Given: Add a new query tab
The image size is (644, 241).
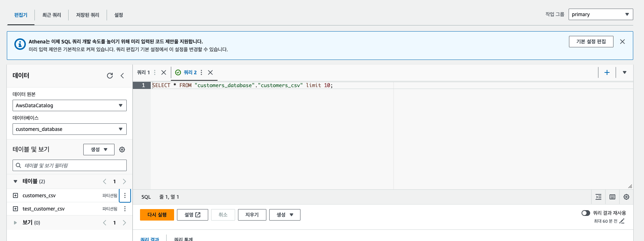Looking at the screenshot, I should 607,72.
